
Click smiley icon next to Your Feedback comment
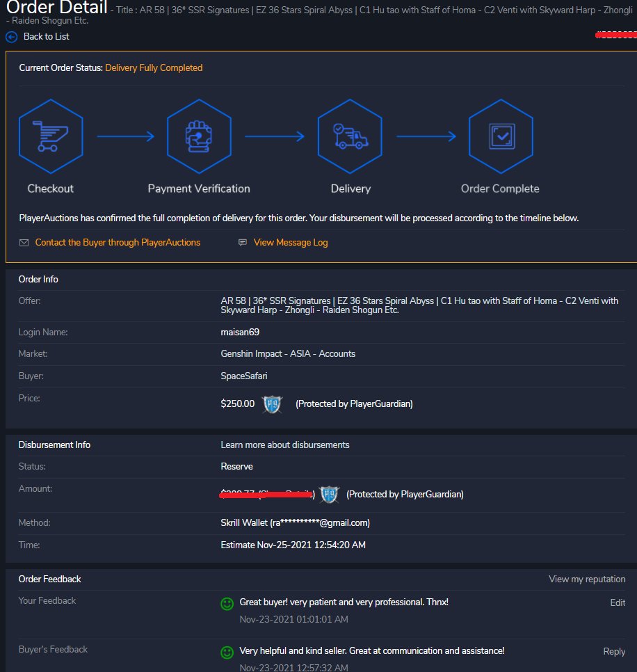tap(227, 604)
